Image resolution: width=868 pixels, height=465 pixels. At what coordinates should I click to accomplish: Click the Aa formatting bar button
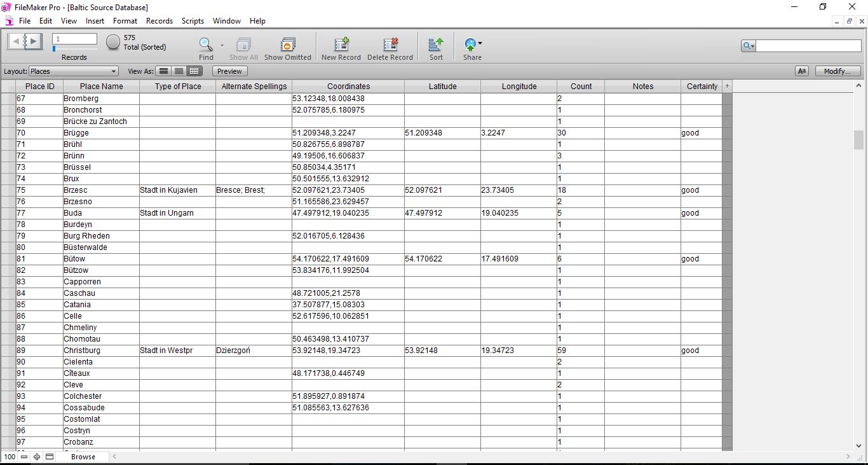[x=802, y=71]
